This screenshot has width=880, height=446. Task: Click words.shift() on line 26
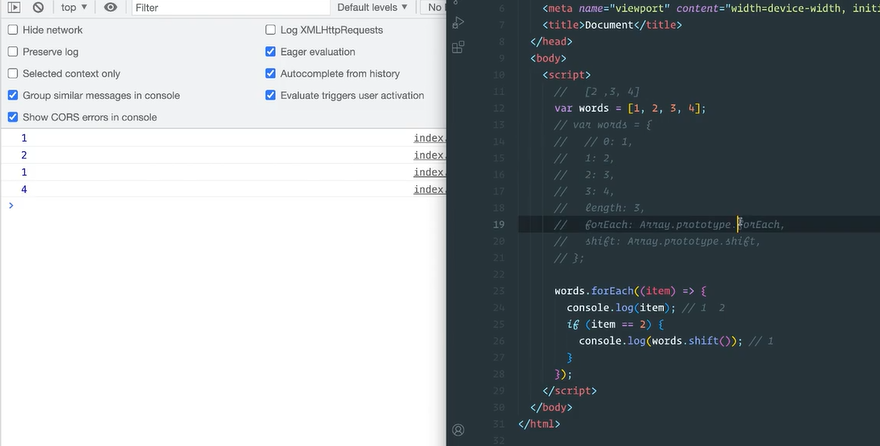pyautogui.click(x=689, y=341)
